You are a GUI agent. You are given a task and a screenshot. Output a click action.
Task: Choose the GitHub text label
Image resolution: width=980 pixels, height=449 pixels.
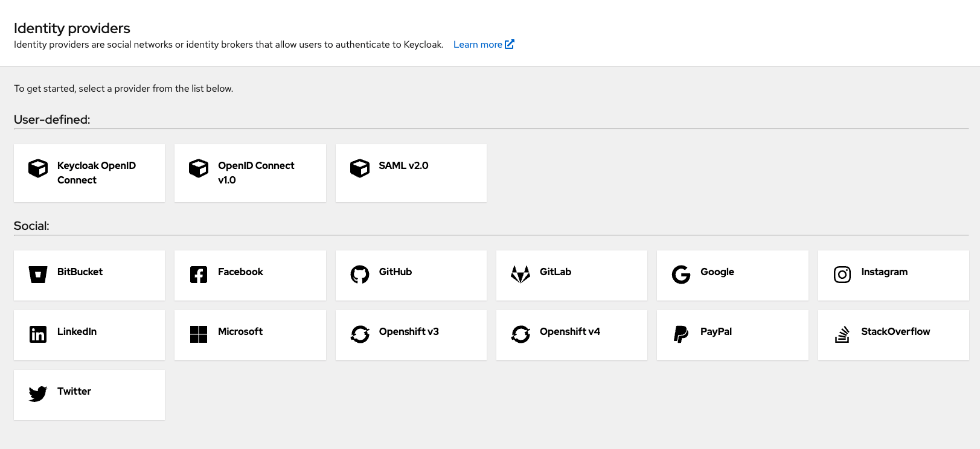point(396,272)
